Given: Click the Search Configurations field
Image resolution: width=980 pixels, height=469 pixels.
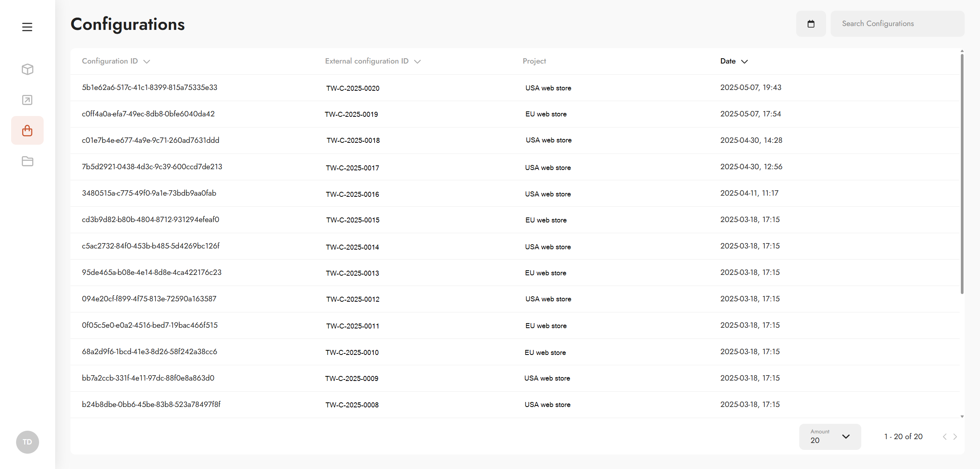Looking at the screenshot, I should point(897,24).
